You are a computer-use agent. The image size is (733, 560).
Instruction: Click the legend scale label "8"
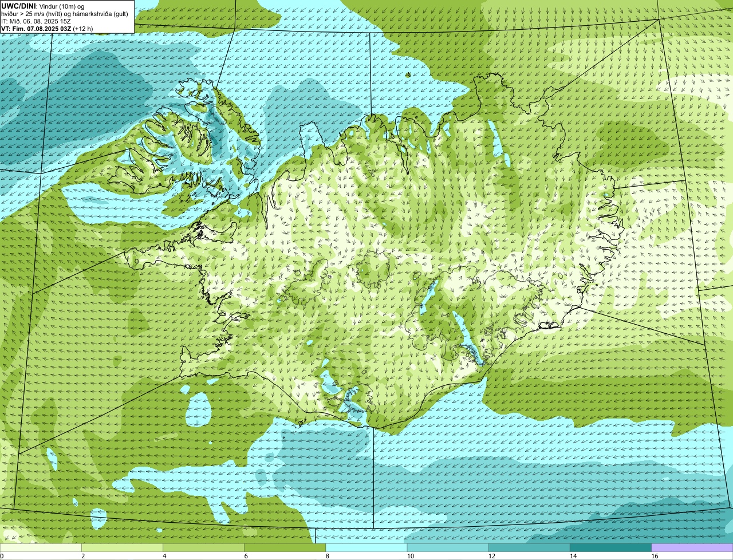coord(327,556)
